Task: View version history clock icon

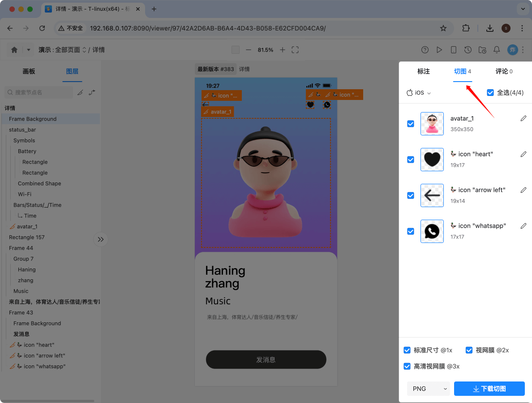Action: [x=468, y=50]
